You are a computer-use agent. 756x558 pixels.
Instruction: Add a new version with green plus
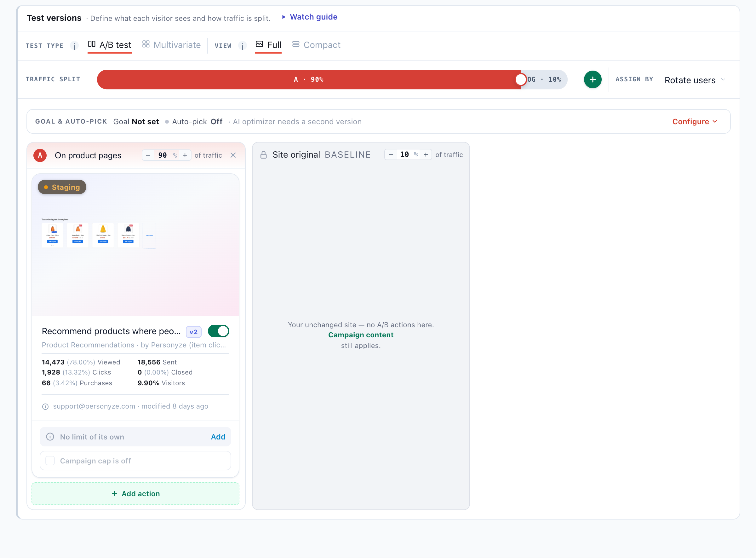click(592, 79)
